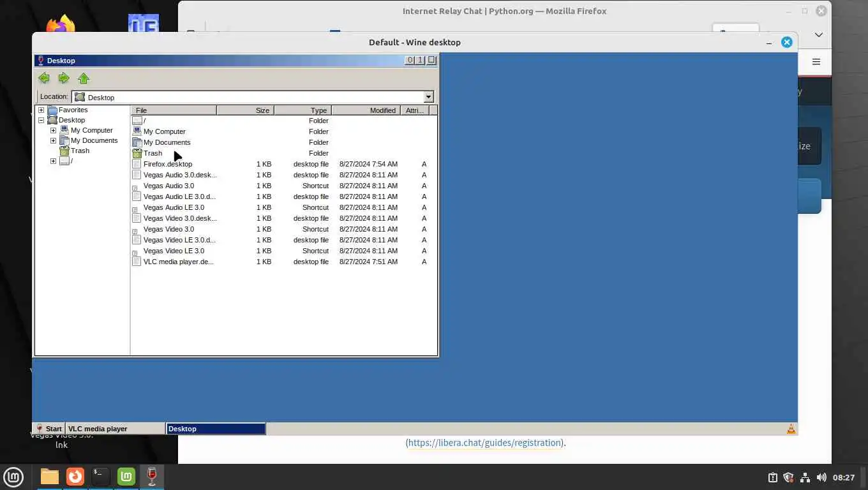Click the green Forward arrow in explorer toolbar
This screenshot has height=490, width=868.
[64, 78]
